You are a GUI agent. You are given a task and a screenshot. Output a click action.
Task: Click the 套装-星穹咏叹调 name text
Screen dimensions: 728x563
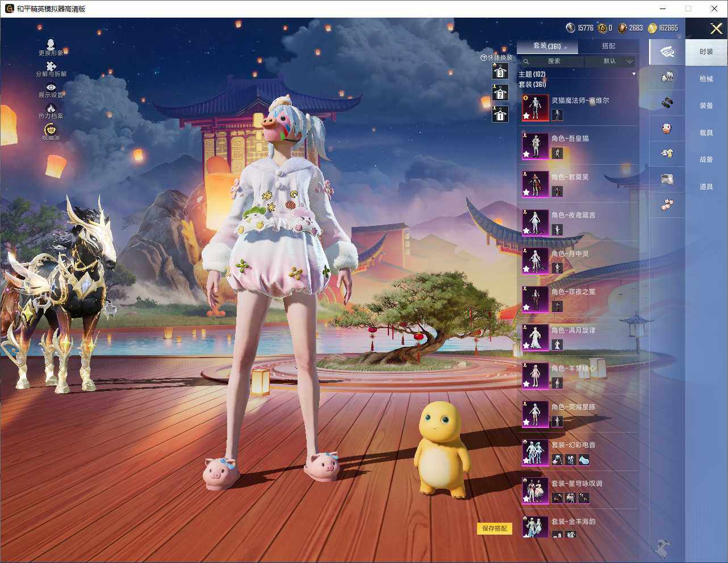coord(577,484)
